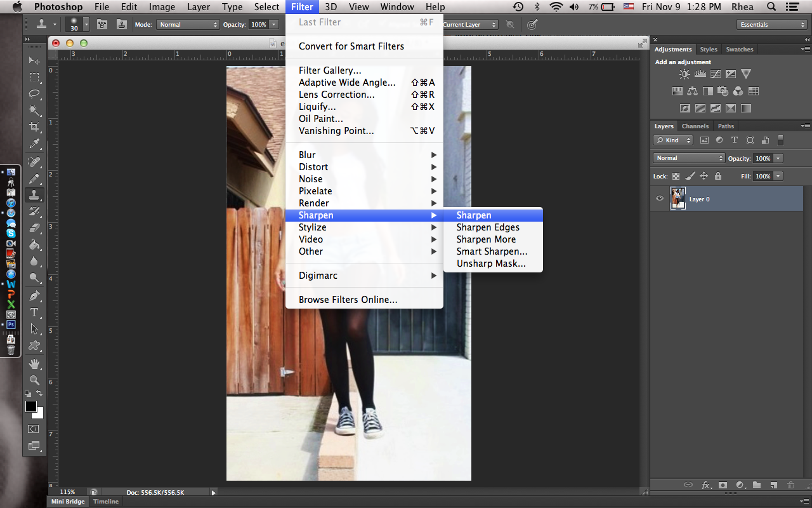Open the Mode dropdown in options bar
The image size is (812, 508).
(x=188, y=25)
